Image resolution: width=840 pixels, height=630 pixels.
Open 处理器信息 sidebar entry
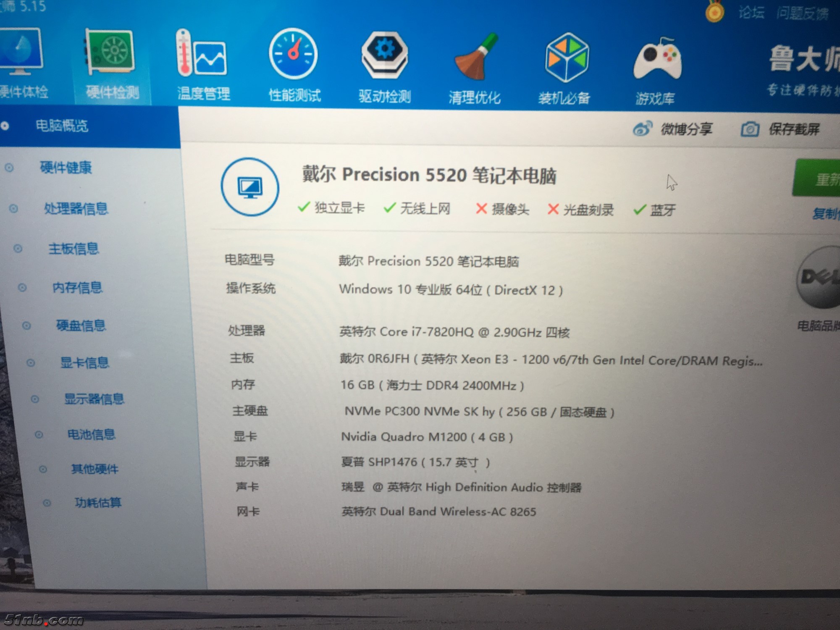pos(76,208)
